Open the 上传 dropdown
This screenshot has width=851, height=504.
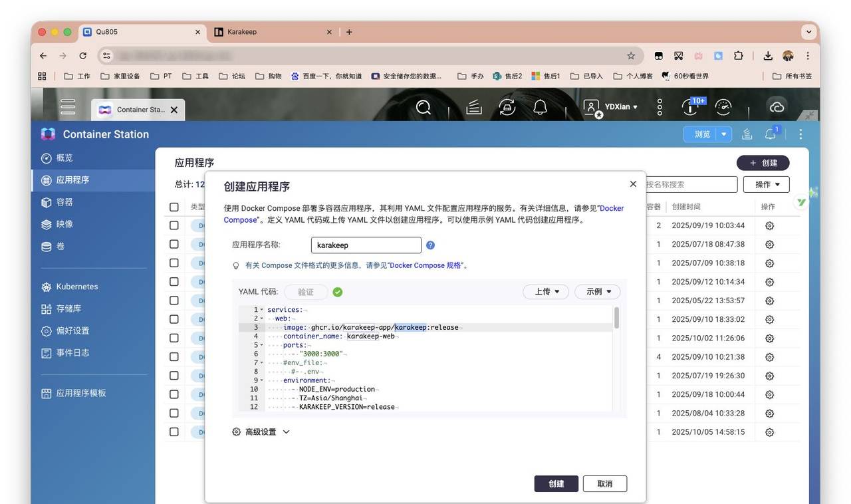(545, 291)
